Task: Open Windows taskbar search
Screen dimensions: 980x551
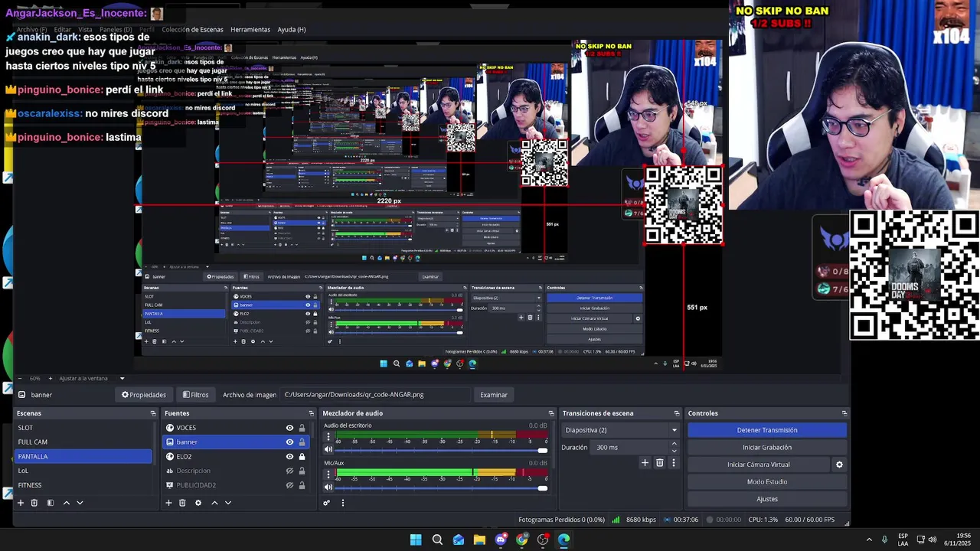Action: [437, 540]
